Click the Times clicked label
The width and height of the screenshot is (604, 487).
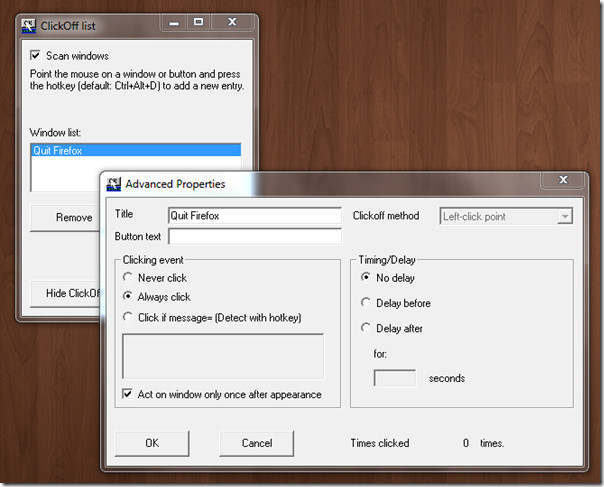(380, 443)
